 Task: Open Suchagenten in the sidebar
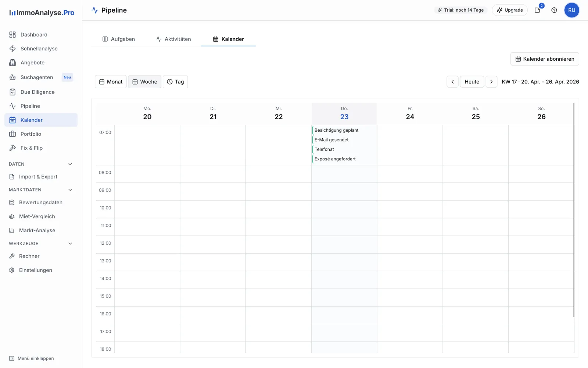[x=41, y=77]
